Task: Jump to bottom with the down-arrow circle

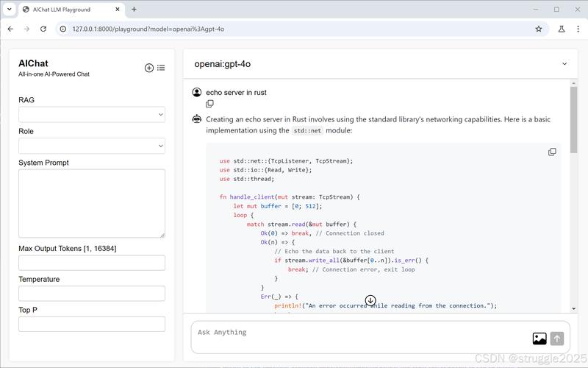Action: [370, 300]
